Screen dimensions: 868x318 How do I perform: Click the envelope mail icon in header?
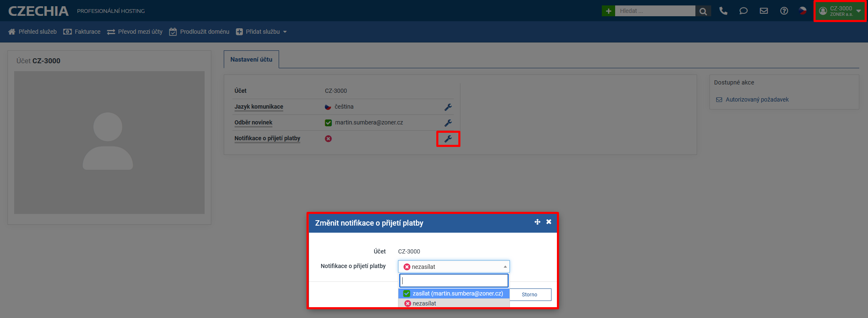click(x=764, y=11)
